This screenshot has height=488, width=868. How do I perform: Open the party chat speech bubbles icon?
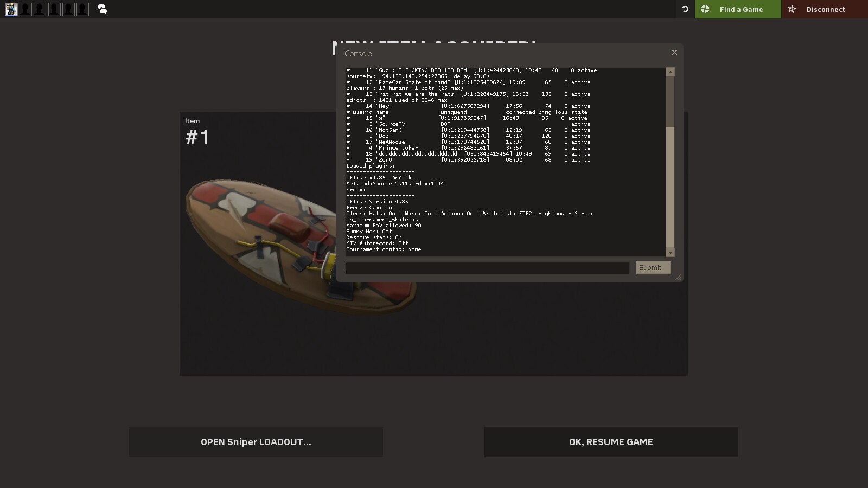(x=102, y=9)
